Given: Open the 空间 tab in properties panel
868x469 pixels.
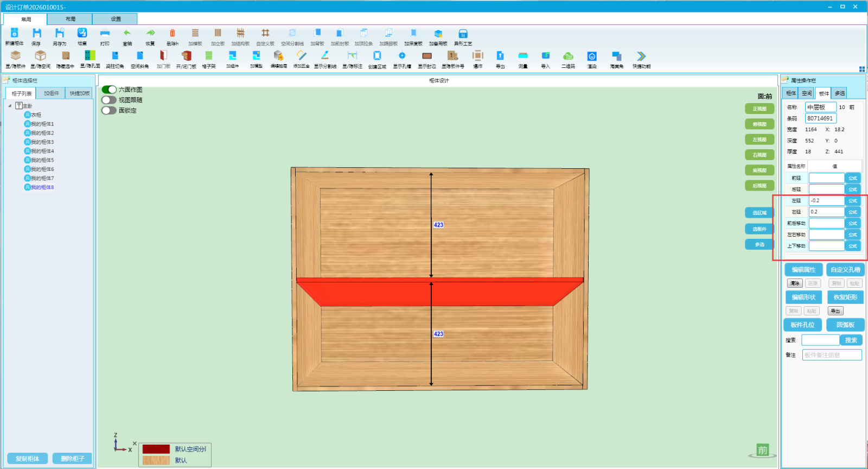Looking at the screenshot, I should (807, 93).
